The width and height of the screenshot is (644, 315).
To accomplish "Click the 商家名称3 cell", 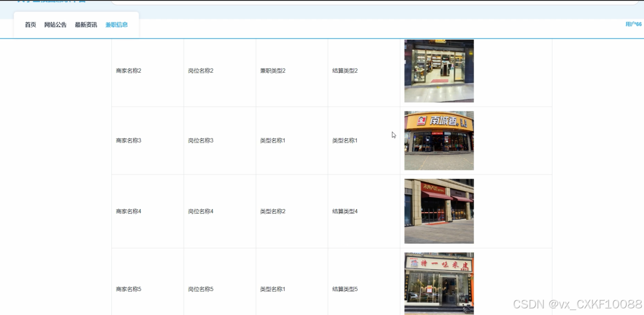I will pos(129,140).
